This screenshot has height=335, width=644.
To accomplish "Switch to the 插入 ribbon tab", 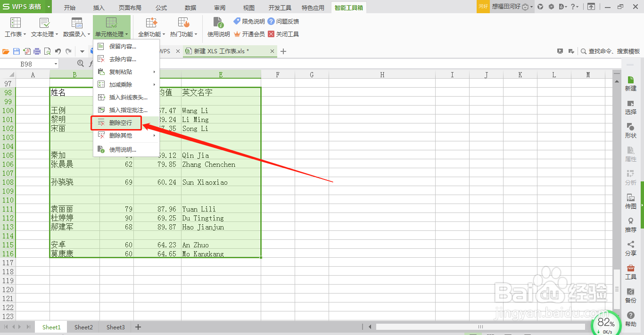I will coord(99,8).
